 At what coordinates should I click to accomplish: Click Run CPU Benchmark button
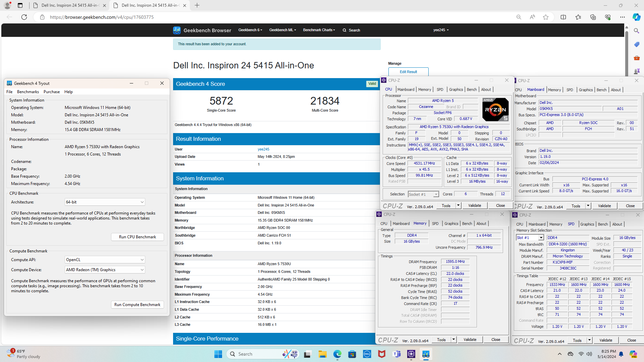pos(138,237)
